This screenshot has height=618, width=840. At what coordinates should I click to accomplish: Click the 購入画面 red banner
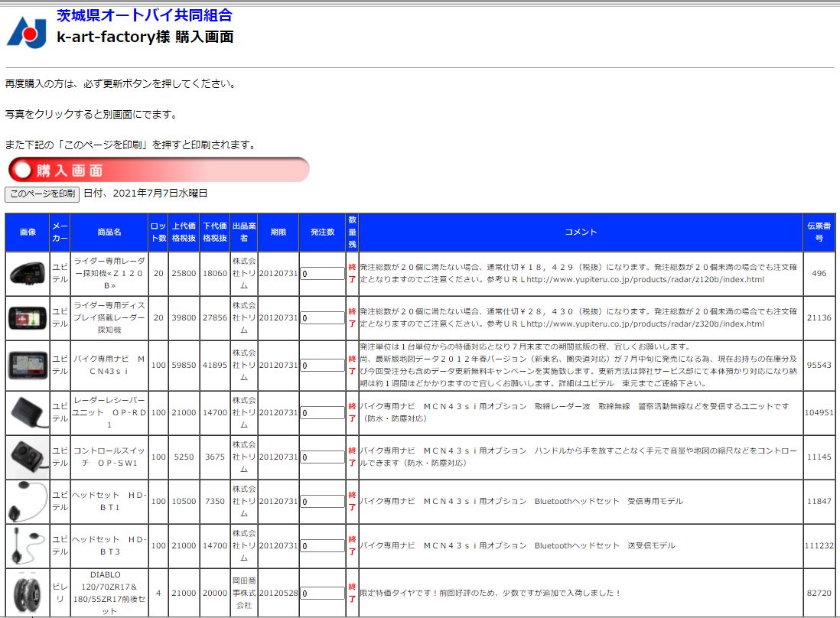pos(159,170)
